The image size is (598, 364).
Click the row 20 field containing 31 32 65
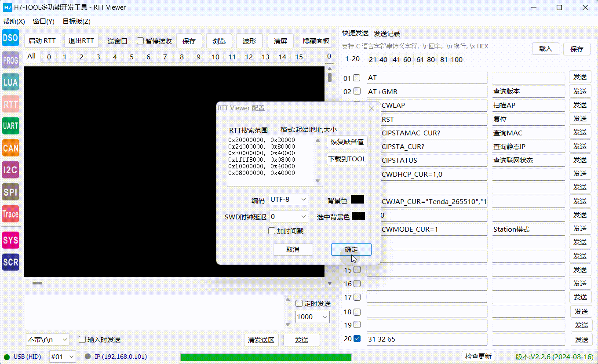coord(427,339)
